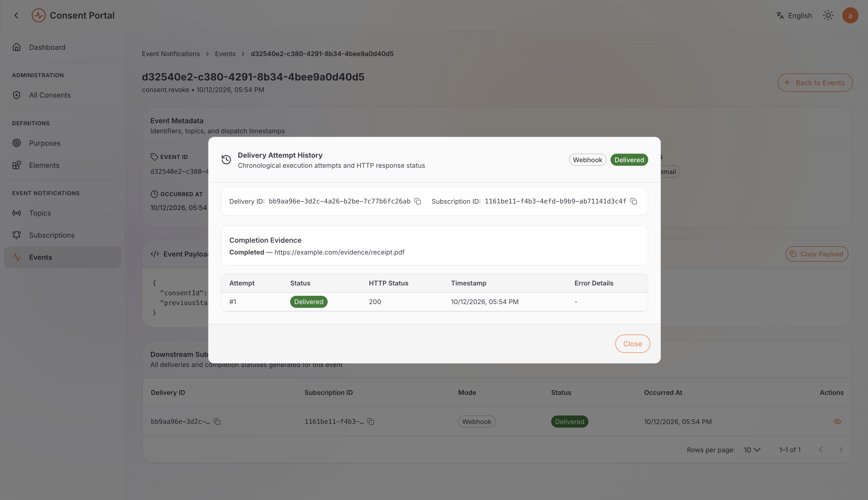Copy subscription ID 1161be11 in the table row
This screenshot has height=500, width=868.
371,422
